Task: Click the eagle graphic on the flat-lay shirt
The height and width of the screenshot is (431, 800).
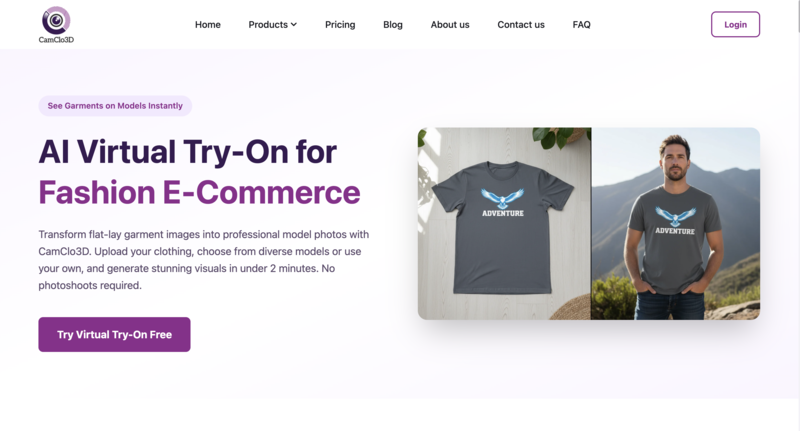Action: (x=503, y=198)
